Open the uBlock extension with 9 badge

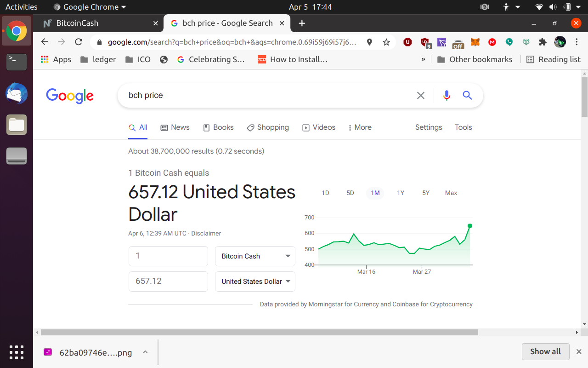(x=425, y=43)
